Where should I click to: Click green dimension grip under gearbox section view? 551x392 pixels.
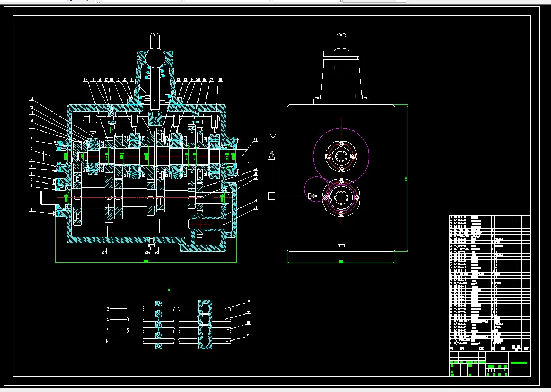pos(146,261)
